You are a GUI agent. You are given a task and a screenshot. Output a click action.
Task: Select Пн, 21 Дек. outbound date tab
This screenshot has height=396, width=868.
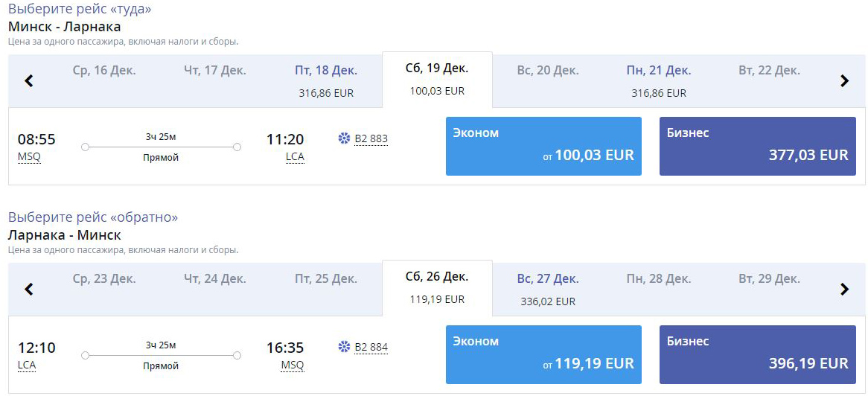[659, 81]
